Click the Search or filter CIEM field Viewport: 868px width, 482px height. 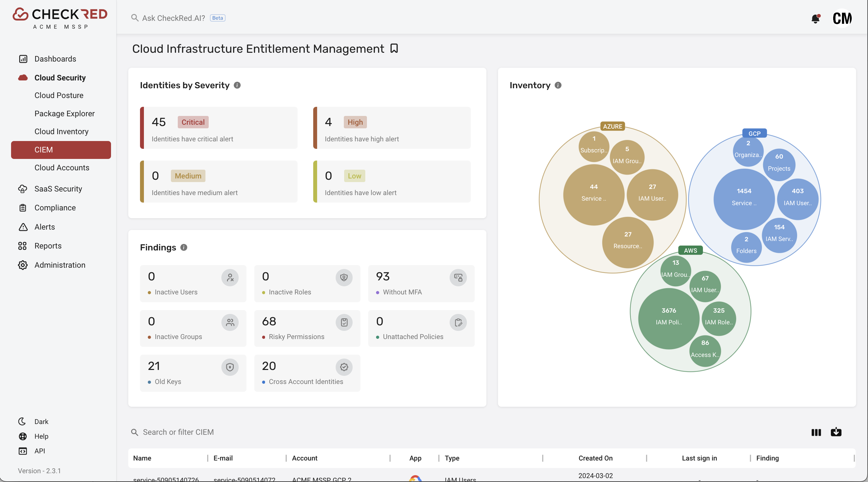pos(178,432)
